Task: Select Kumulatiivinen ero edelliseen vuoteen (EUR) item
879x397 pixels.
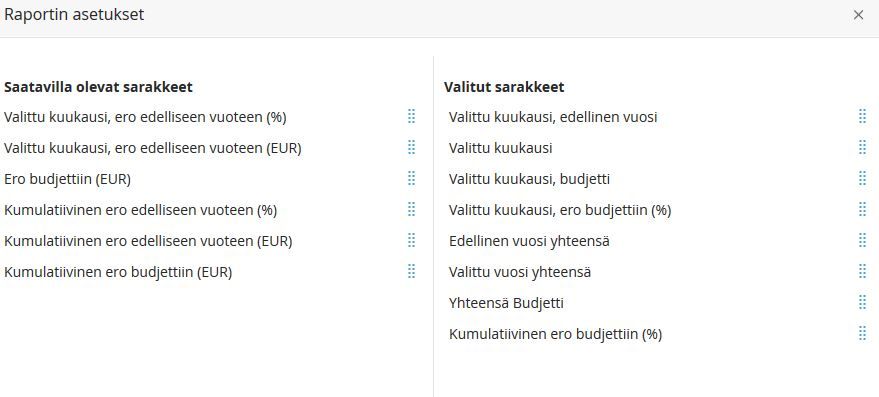Action: (x=211, y=241)
